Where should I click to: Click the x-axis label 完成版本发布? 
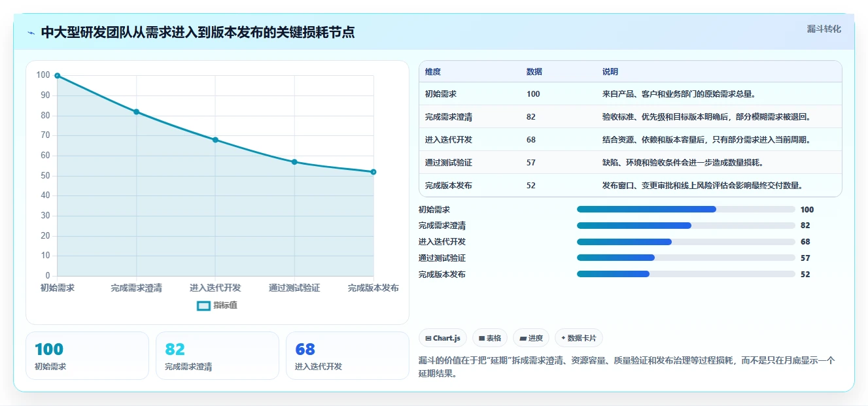[x=373, y=288]
